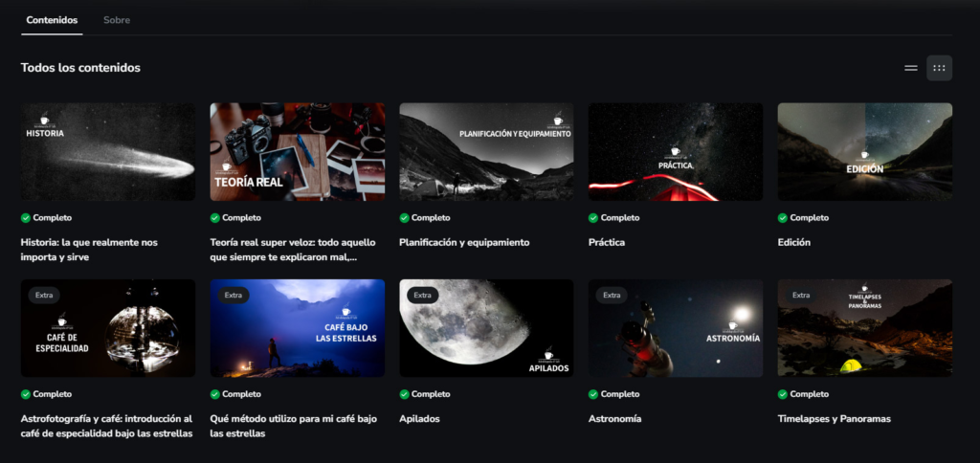Click green Completo checkmark under Apilados

[x=405, y=394]
